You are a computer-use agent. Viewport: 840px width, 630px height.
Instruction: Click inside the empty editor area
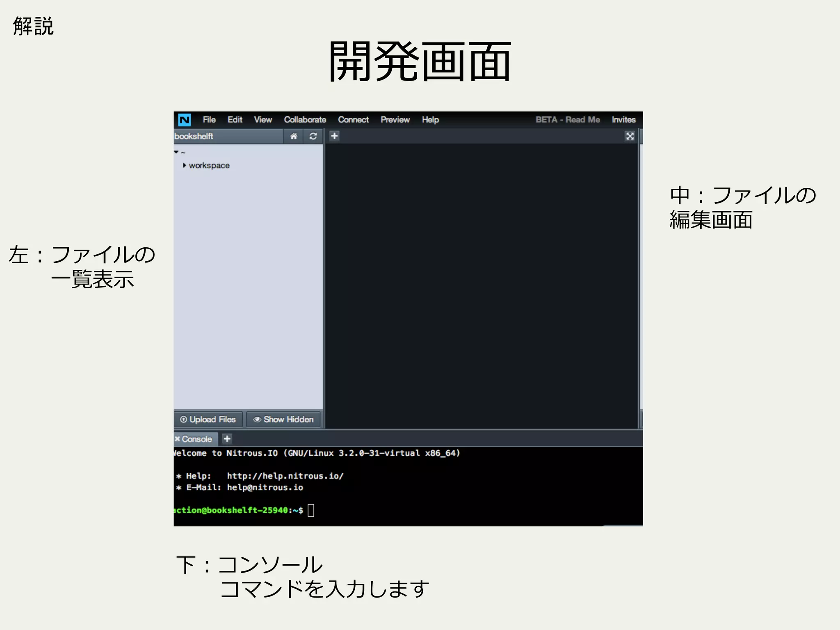[x=482, y=286]
